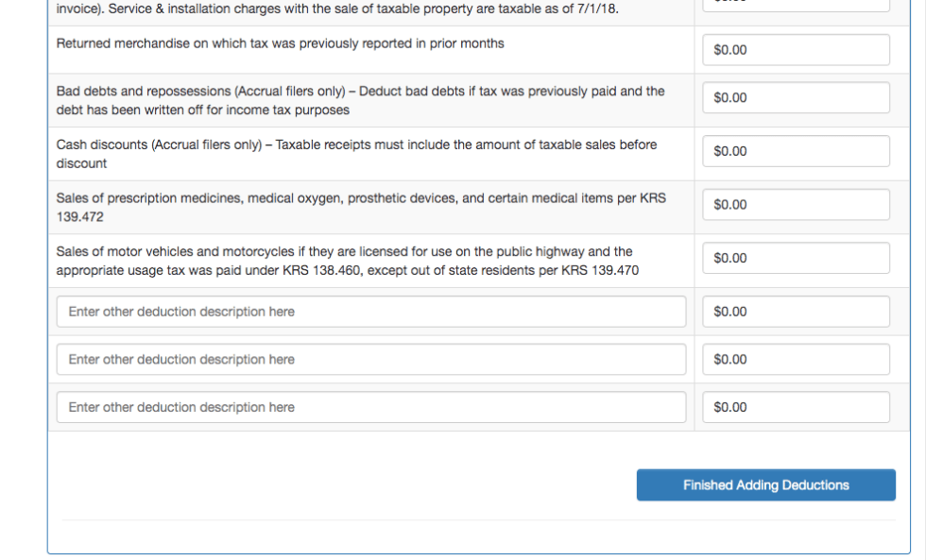Focus the prescription medicines sales amount field

(796, 205)
